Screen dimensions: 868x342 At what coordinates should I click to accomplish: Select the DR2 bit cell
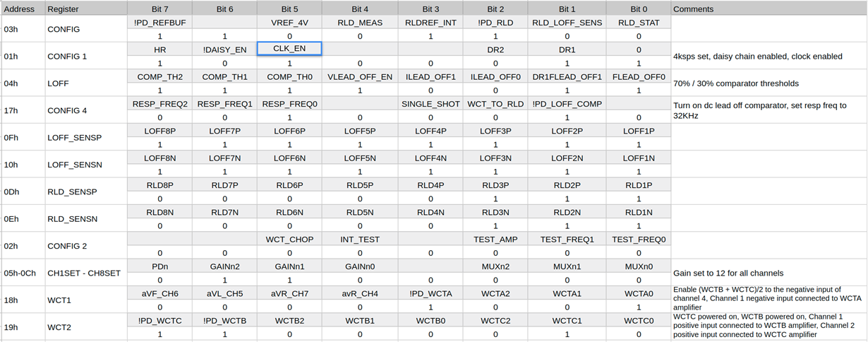coord(495,49)
